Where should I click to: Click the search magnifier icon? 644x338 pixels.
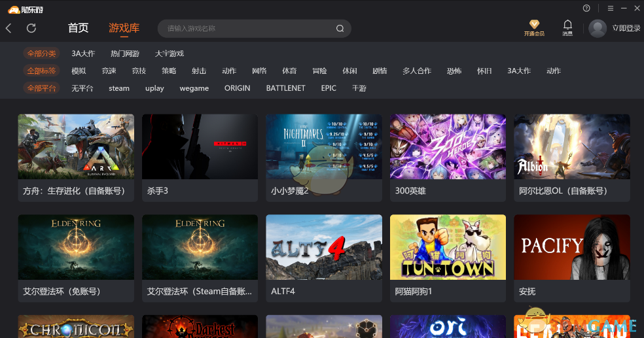pyautogui.click(x=340, y=28)
